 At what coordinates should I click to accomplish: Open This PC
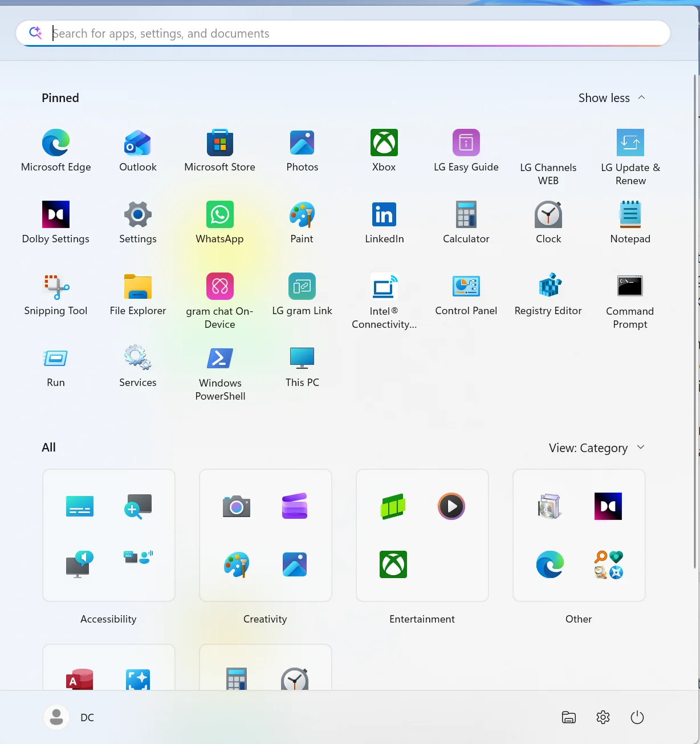coord(302,367)
